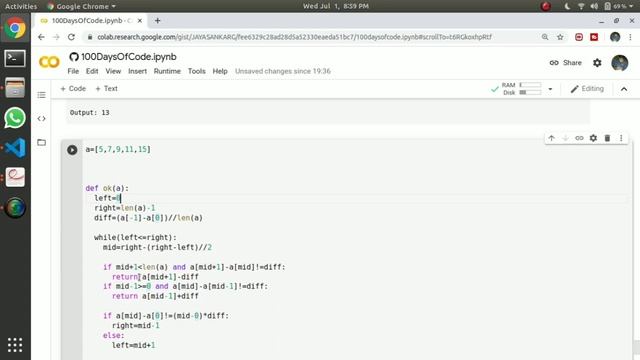This screenshot has width=640, height=360.
Task: Open the Editing mode dropdown
Action: [587, 89]
